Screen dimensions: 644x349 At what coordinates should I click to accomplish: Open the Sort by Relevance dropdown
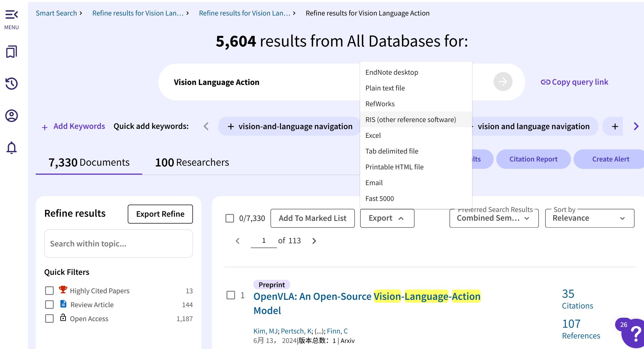[x=589, y=218]
